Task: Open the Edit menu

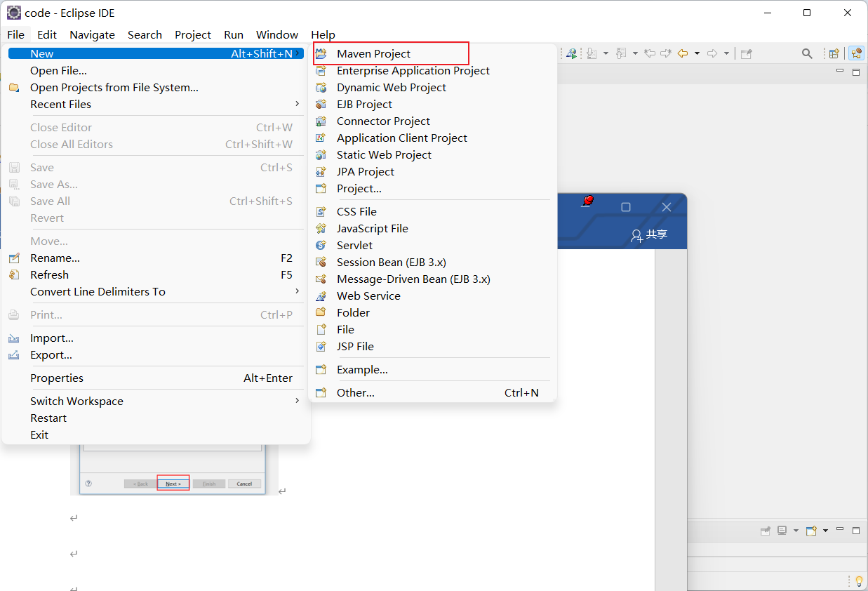Action: coord(47,34)
